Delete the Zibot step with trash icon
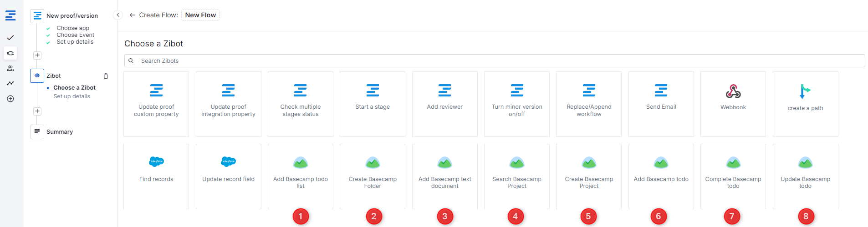868x227 pixels. click(106, 76)
